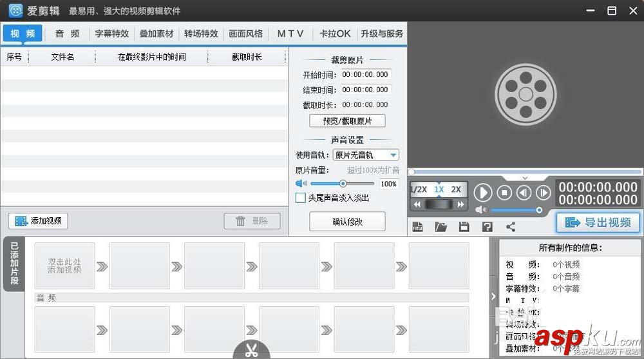Mute via the 原片音量 speaker icon

301,184
